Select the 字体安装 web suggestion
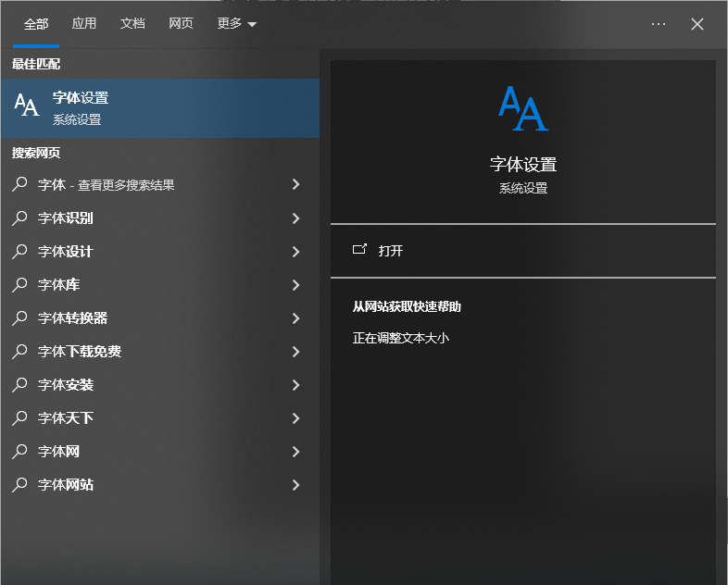Viewport: 728px width, 585px height. [x=66, y=385]
